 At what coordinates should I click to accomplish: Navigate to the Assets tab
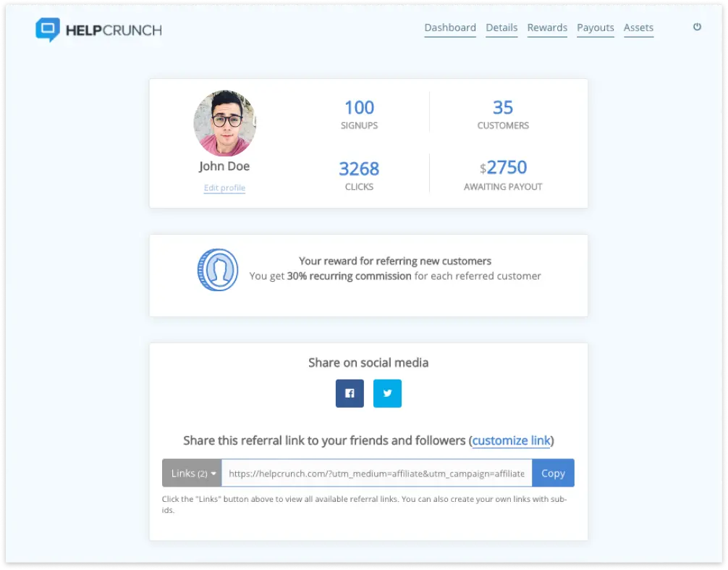point(638,28)
